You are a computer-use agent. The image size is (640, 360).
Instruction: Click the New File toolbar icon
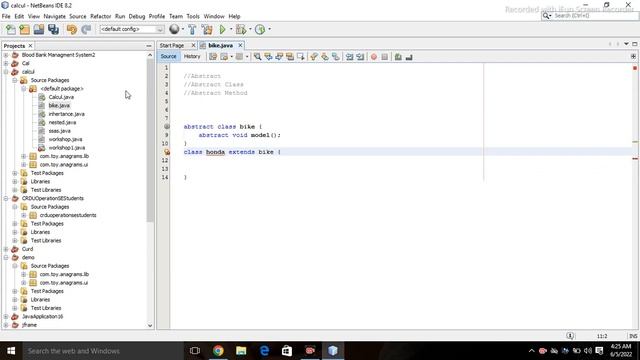click(11, 29)
